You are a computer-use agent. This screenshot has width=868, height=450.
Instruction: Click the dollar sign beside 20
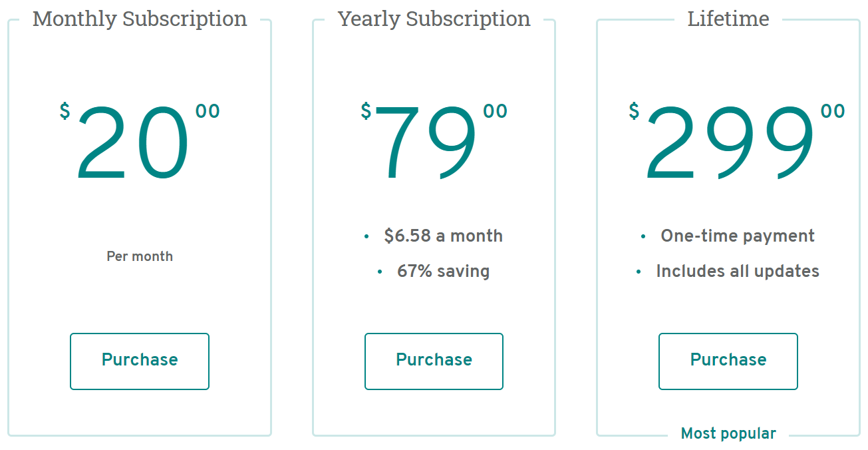(65, 111)
